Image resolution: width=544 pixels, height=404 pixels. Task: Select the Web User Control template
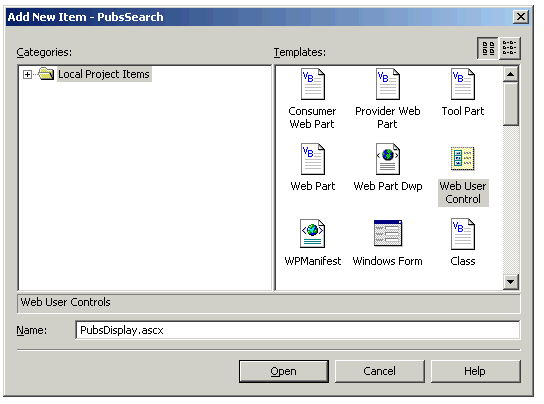point(463,176)
